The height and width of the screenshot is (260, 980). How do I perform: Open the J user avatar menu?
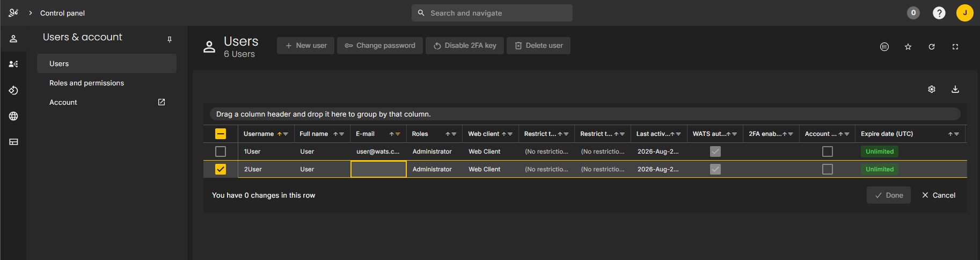(965, 13)
